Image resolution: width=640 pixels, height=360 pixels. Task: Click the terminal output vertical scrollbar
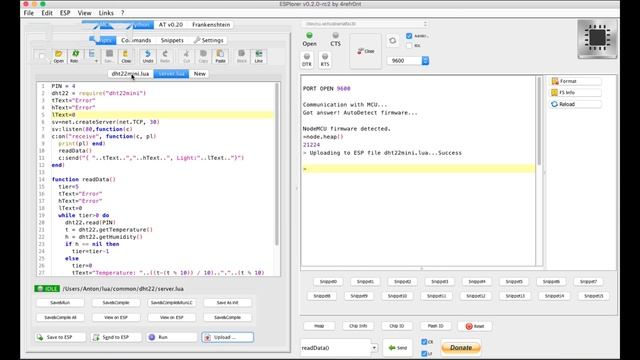tap(539, 121)
